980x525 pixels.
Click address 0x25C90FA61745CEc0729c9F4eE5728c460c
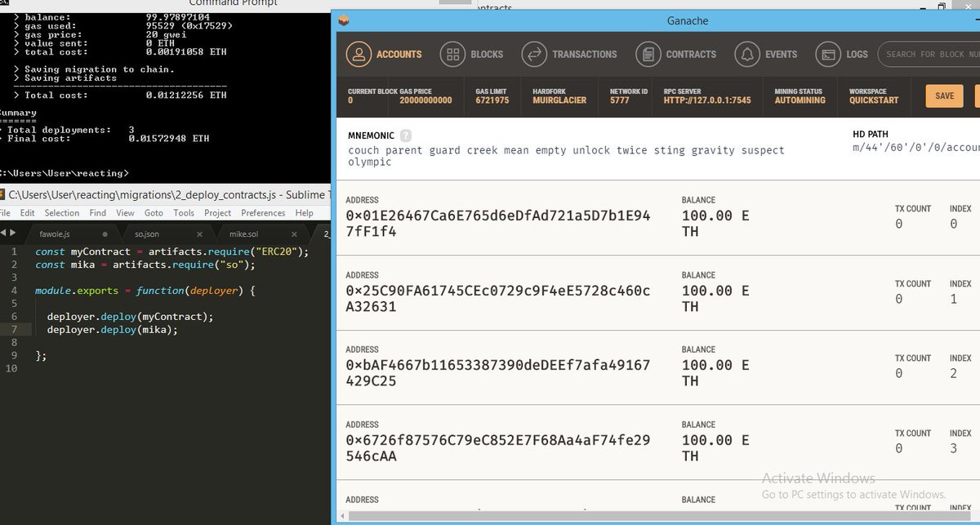(x=498, y=299)
